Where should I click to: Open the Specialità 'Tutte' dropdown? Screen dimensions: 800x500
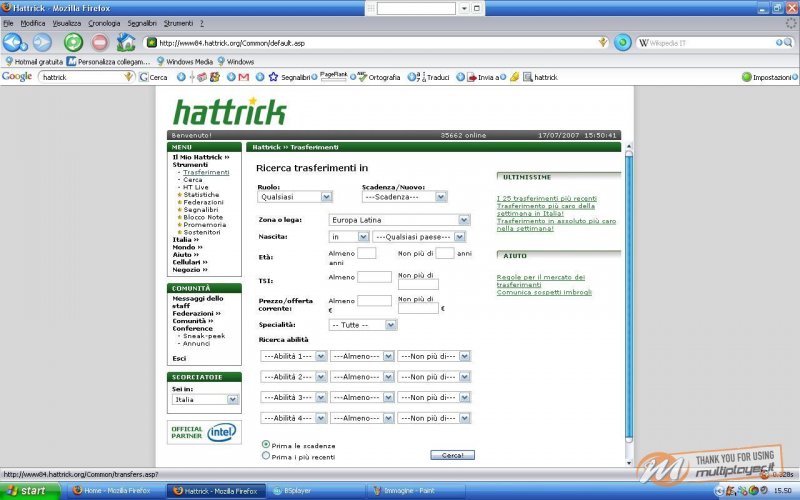(363, 325)
